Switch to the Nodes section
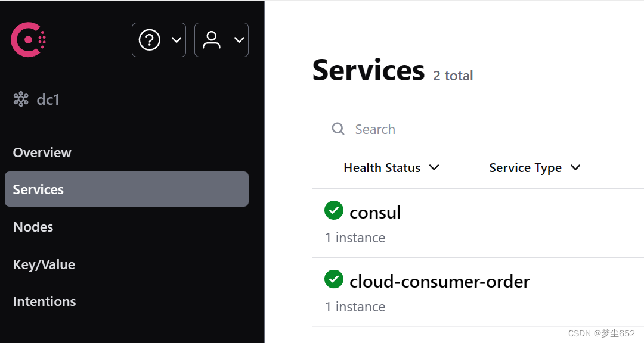 (33, 226)
